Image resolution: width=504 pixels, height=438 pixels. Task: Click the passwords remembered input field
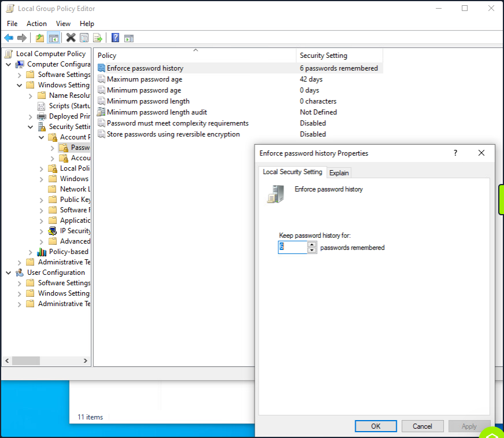coord(292,247)
